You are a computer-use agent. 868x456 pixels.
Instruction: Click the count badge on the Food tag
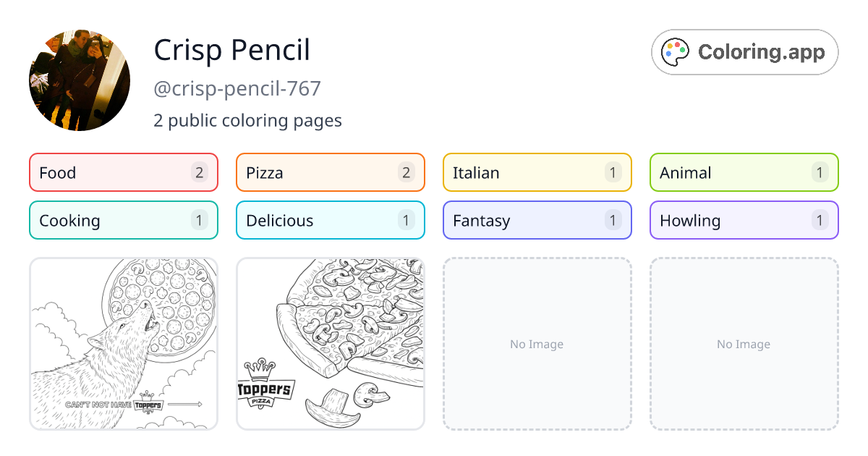click(199, 172)
